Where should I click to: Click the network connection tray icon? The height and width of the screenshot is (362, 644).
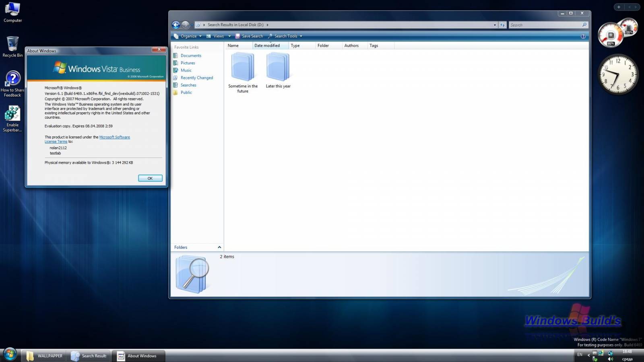tap(610, 354)
